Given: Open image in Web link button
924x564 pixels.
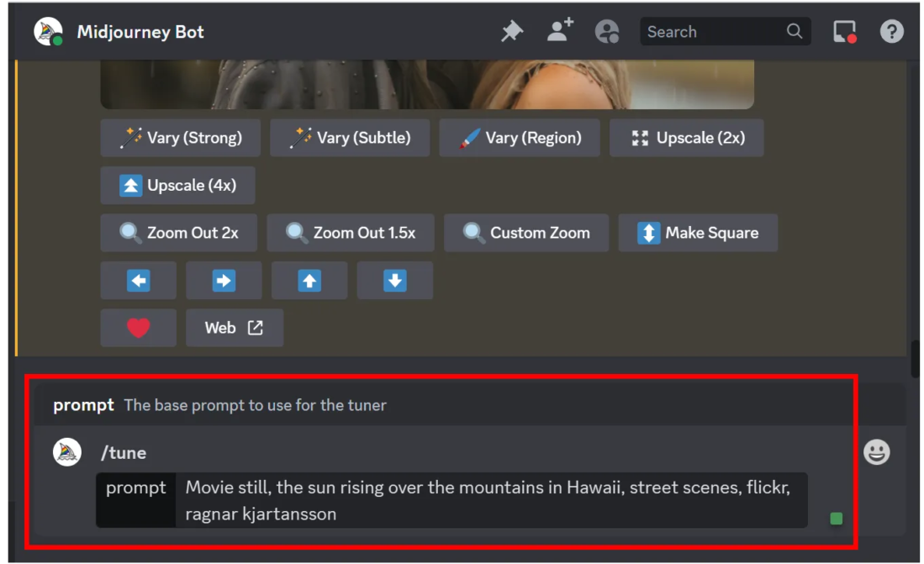Looking at the screenshot, I should (x=234, y=328).
